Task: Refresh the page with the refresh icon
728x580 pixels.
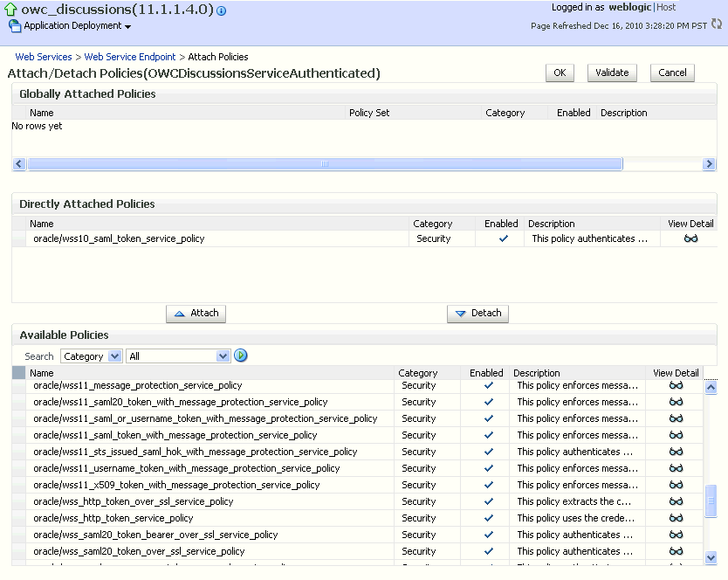Action: [x=717, y=24]
